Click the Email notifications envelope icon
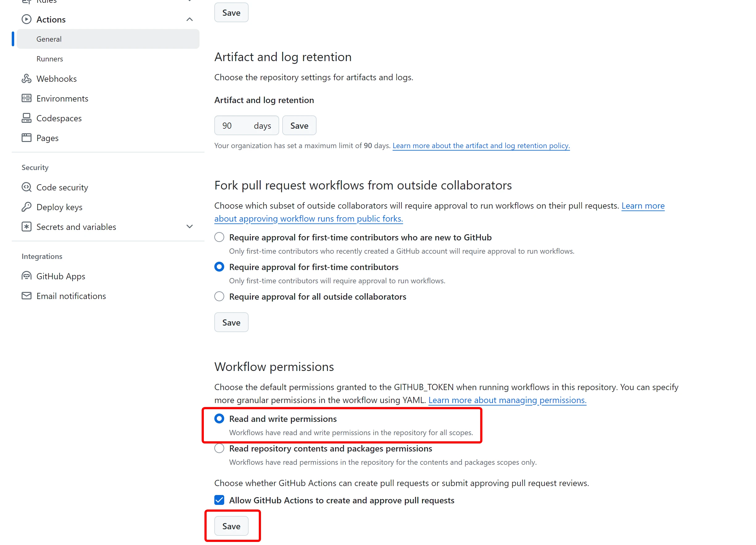Viewport: 756px width, 545px height. tap(26, 296)
